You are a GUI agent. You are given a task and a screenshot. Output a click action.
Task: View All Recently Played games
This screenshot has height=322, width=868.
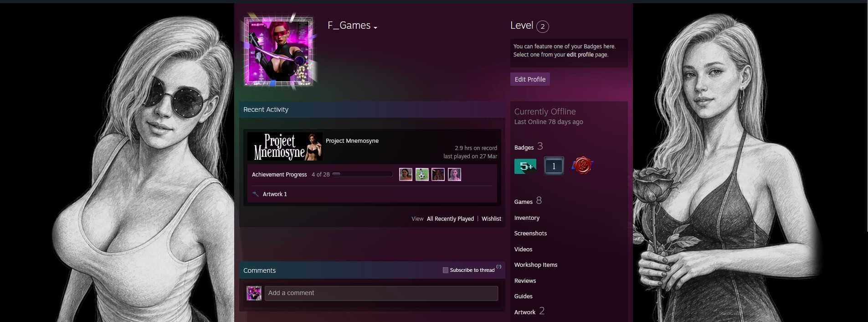click(x=450, y=219)
